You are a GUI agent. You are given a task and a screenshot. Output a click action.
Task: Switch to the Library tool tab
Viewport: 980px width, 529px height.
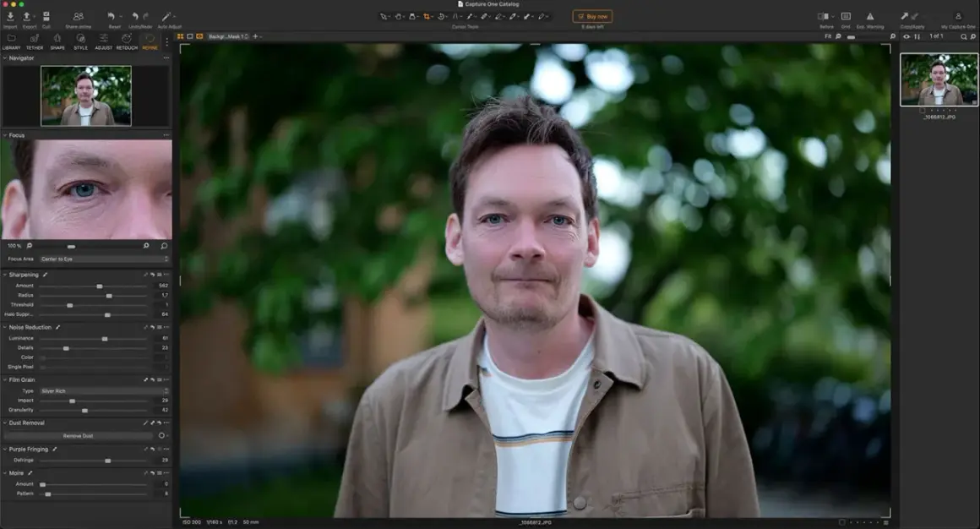[11, 41]
